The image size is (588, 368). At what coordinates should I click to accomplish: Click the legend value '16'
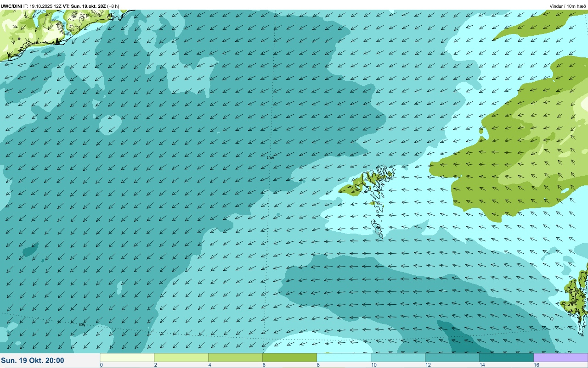[536, 365]
